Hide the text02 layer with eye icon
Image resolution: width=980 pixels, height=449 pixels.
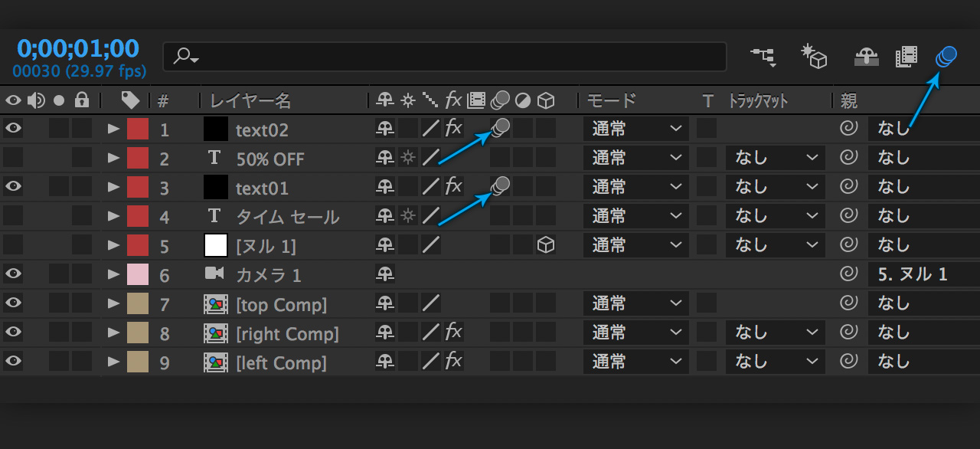coord(13,129)
